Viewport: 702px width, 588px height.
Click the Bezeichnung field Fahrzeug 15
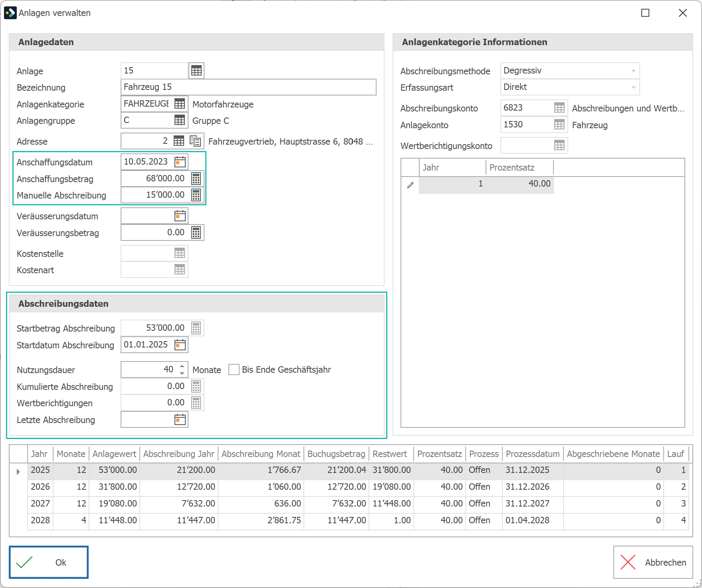point(248,87)
